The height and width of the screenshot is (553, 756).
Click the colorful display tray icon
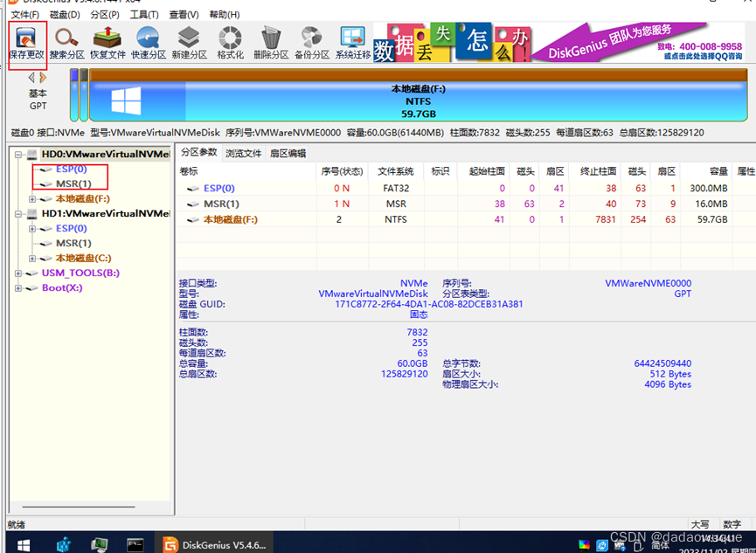(x=584, y=545)
